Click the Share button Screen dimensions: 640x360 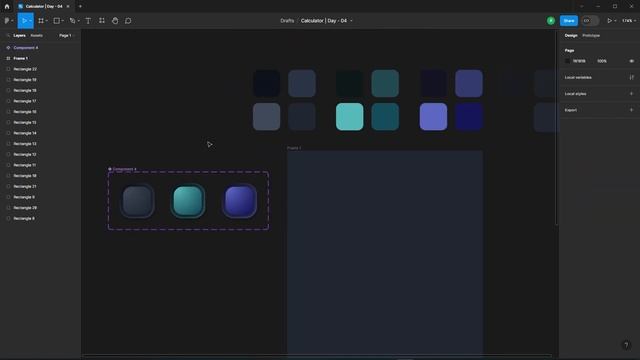tap(569, 20)
